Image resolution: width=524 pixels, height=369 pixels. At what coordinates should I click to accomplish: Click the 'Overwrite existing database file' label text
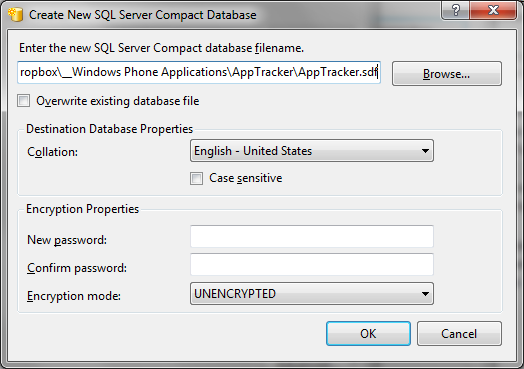118,101
